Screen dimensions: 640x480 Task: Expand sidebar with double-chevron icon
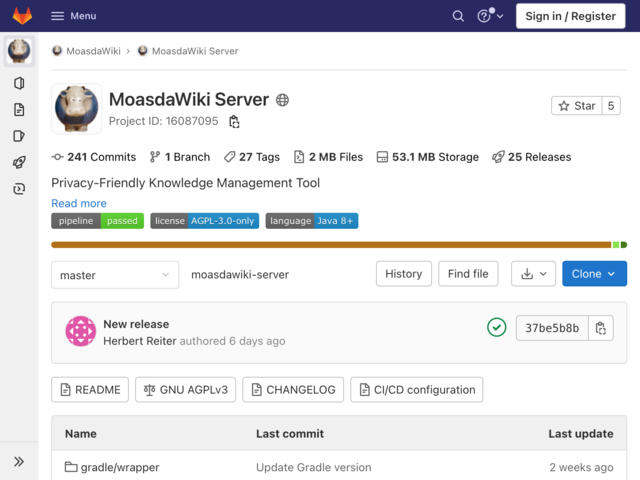[19, 462]
